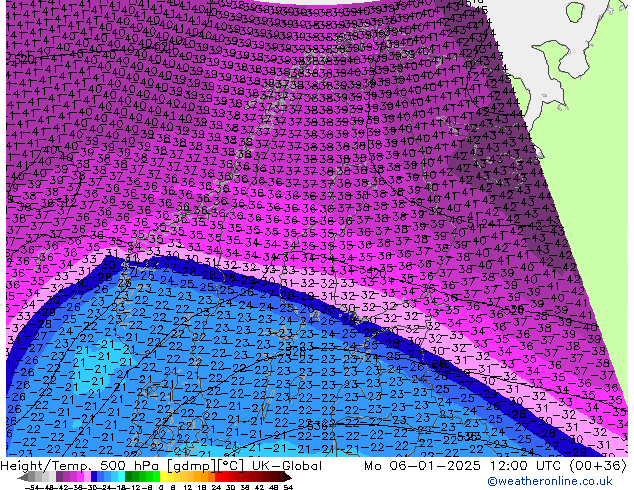Image resolution: width=634 pixels, height=490 pixels.
Task: Click the '[°C]' unit label
Action: [x=231, y=466]
